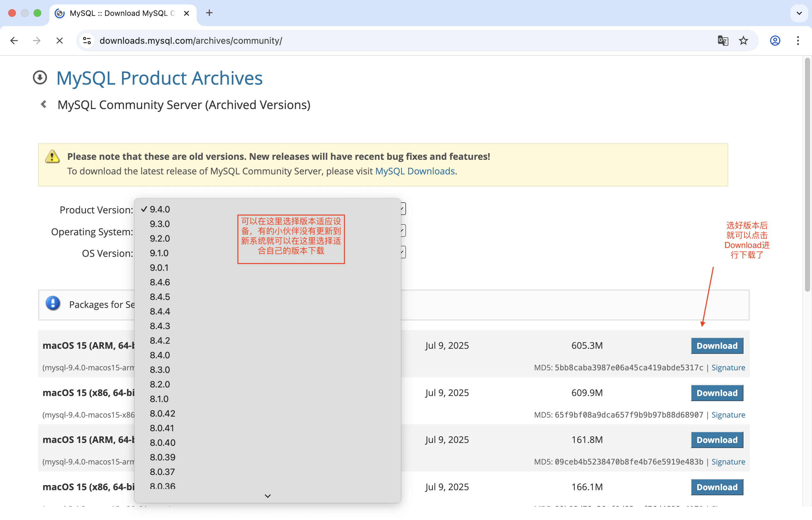Open the MySQL Downloads link
The image size is (812, 520).
coord(415,171)
